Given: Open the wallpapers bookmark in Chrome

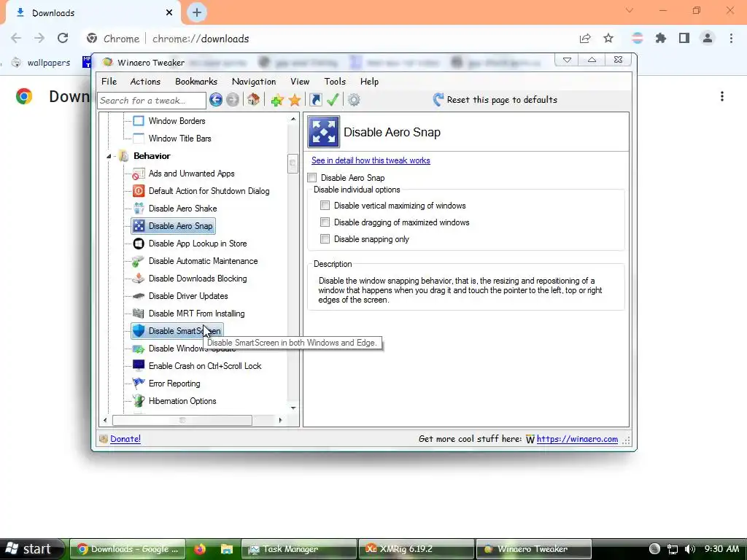Looking at the screenshot, I should [41, 63].
